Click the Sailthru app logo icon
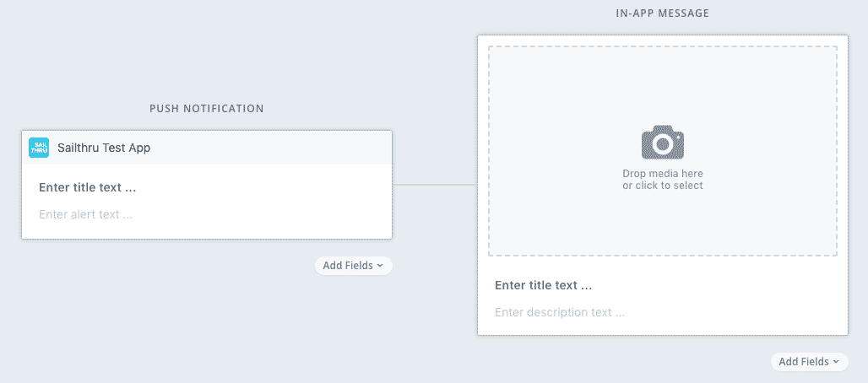Screen dimensions: 868x383 click(x=39, y=148)
